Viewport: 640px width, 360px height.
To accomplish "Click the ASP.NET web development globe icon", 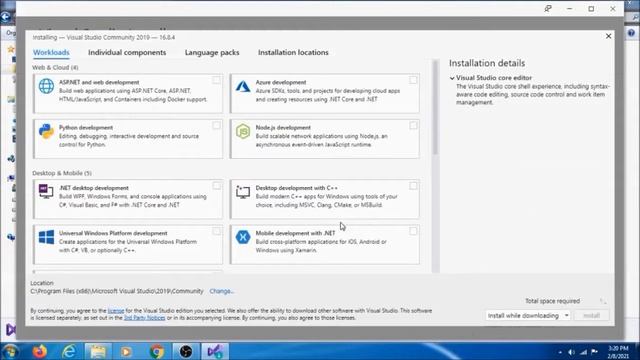I will click(x=46, y=87).
